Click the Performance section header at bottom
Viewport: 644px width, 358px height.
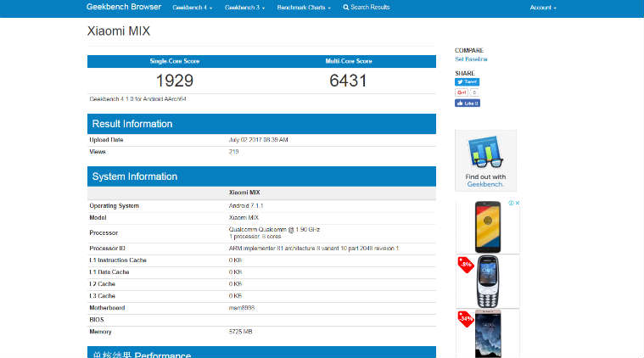pyautogui.click(x=261, y=352)
